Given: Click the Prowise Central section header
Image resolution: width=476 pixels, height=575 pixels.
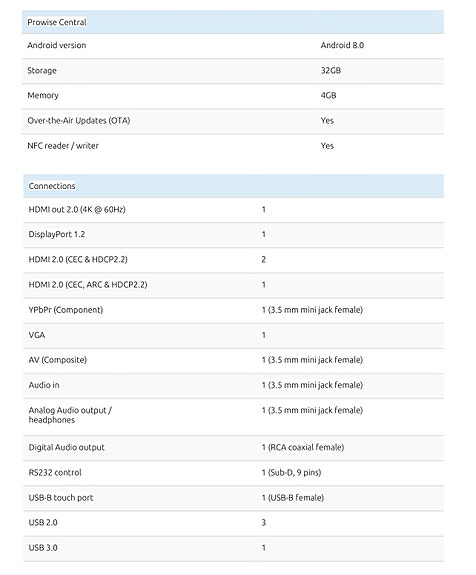Looking at the screenshot, I should [x=233, y=22].
